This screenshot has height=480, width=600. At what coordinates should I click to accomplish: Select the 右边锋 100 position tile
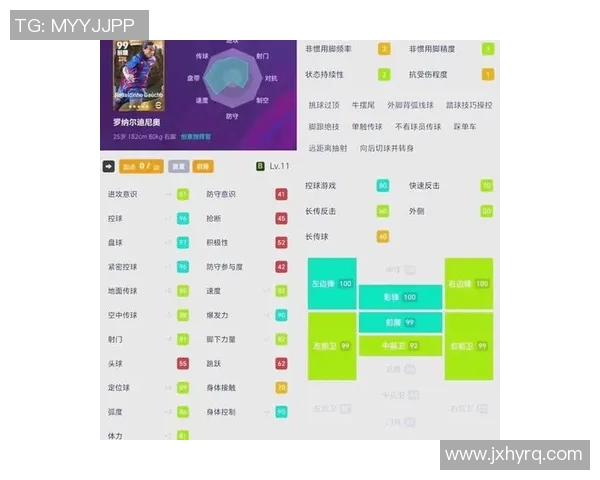click(x=469, y=284)
